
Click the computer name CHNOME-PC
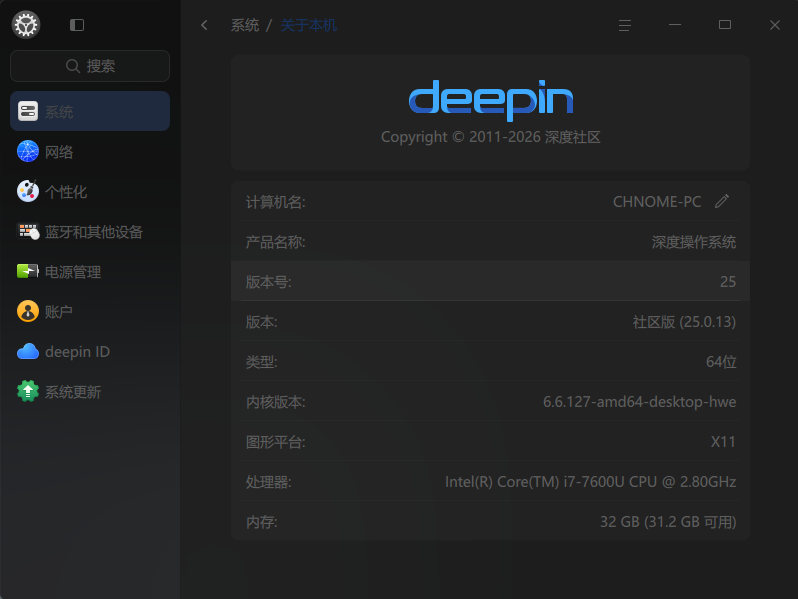tap(657, 202)
